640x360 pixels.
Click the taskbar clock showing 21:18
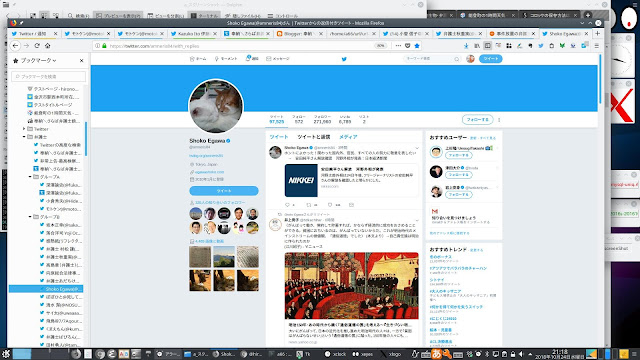[x=560, y=354]
